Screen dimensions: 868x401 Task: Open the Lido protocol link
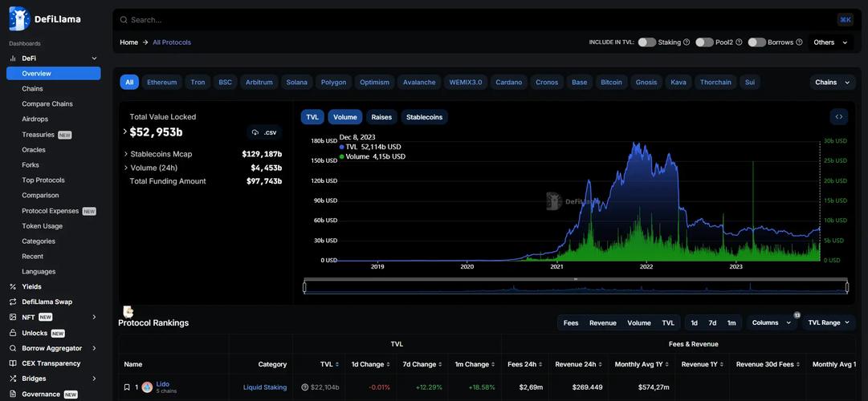click(163, 384)
